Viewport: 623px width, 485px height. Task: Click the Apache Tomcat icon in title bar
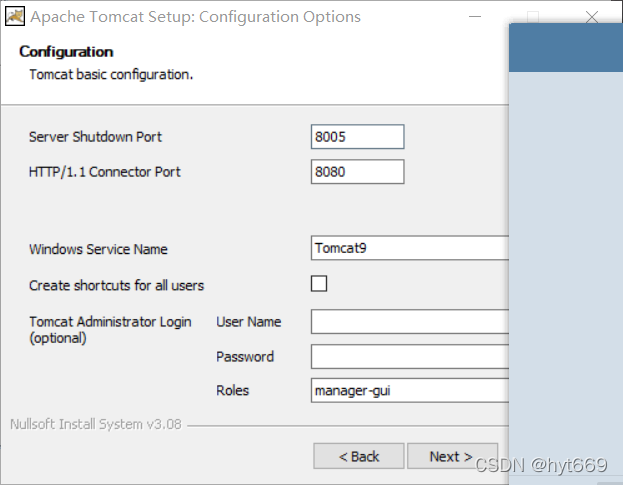click(x=15, y=17)
